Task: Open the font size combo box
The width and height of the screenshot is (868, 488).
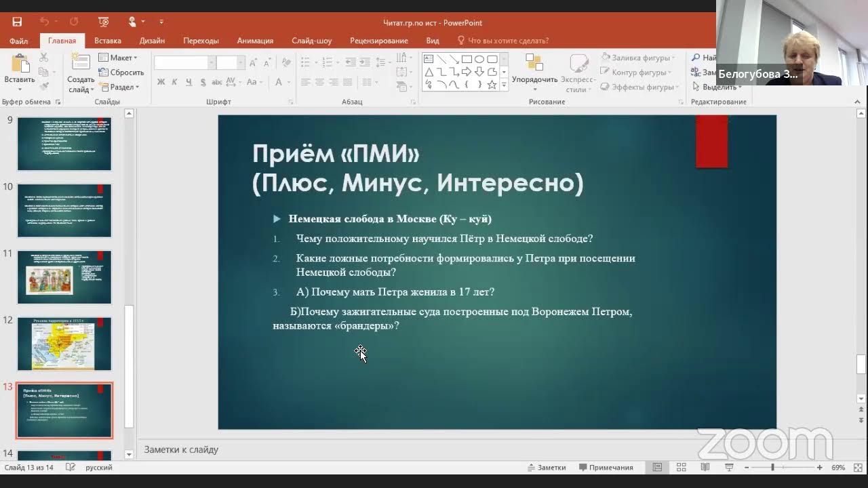Action: click(x=231, y=62)
